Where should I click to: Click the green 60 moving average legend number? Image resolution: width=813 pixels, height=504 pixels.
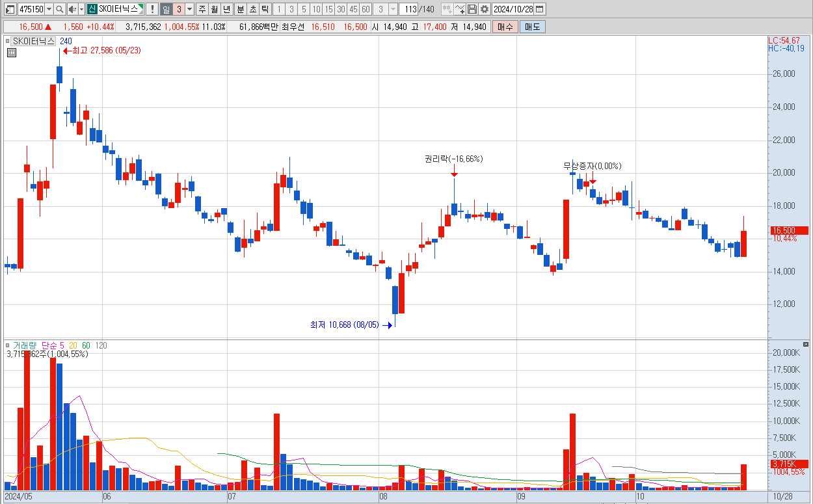tap(85, 345)
